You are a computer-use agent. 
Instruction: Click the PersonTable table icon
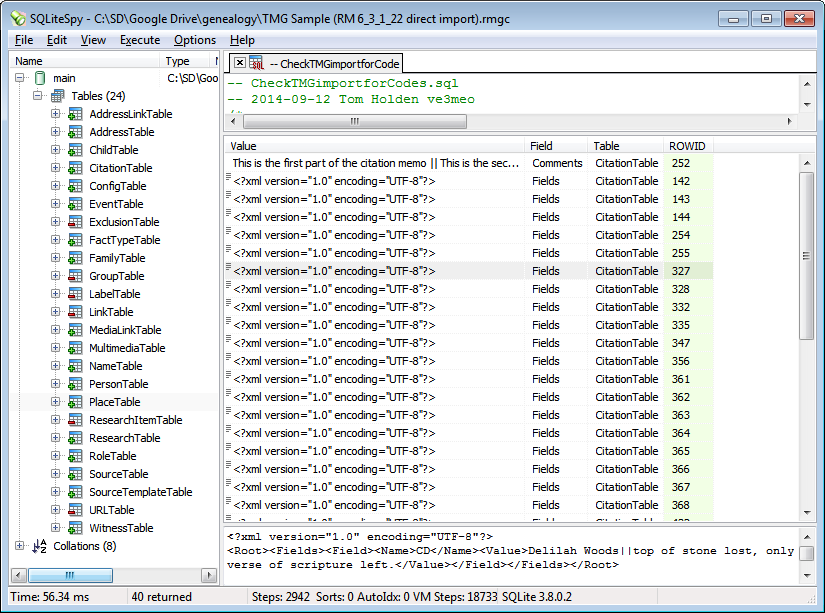pos(75,384)
